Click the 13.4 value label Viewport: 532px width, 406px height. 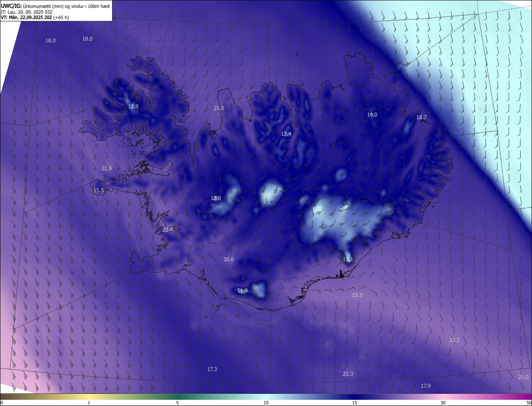[286, 134]
